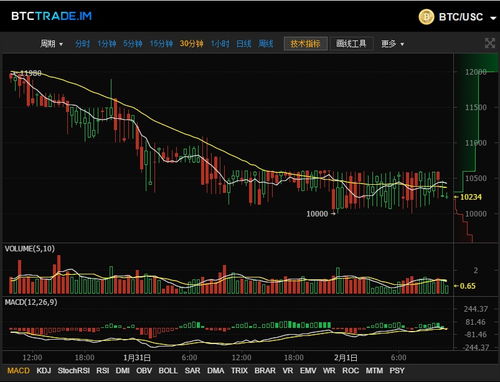Select the BRAR indicator
This screenshot has height=382, width=500.
point(265,371)
